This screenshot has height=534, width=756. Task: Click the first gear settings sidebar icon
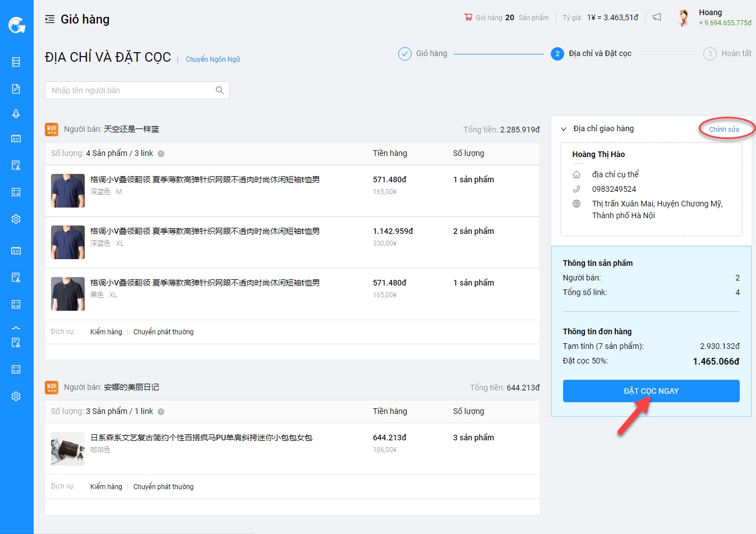16,219
